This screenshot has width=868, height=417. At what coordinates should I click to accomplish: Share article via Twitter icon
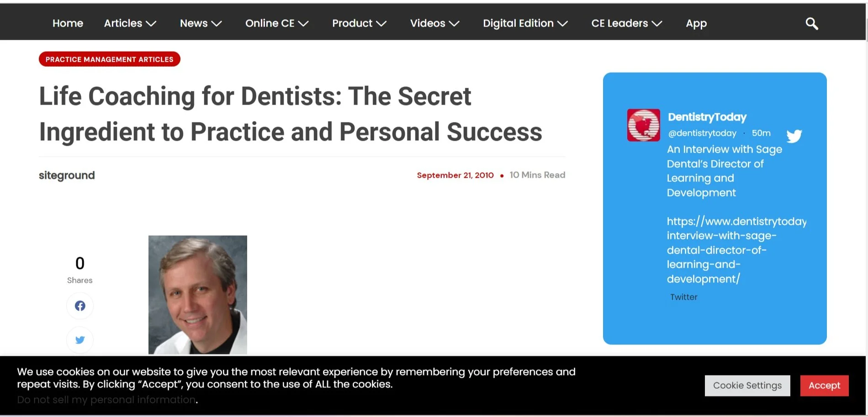pos(80,340)
